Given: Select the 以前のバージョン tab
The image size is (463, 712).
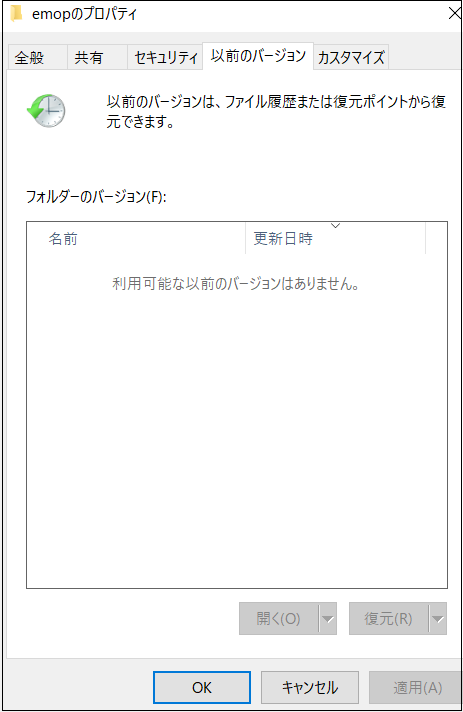Looking at the screenshot, I should (258, 56).
